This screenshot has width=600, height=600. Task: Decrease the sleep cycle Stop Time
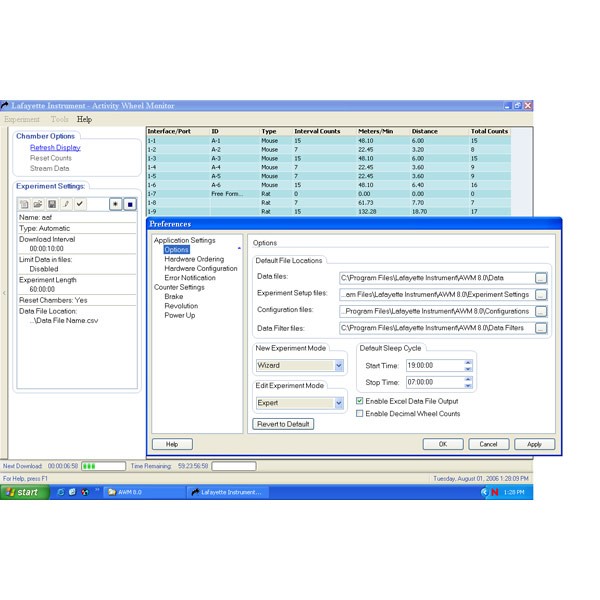tap(468, 385)
